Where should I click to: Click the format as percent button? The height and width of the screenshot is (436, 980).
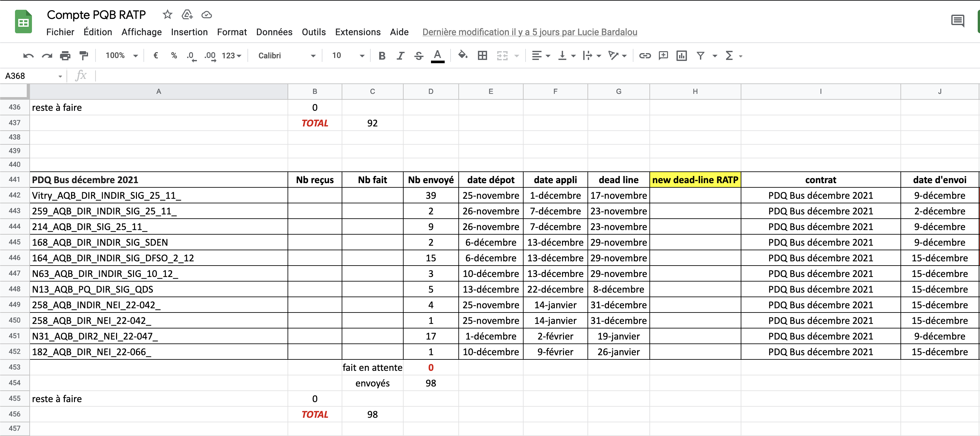coord(174,56)
